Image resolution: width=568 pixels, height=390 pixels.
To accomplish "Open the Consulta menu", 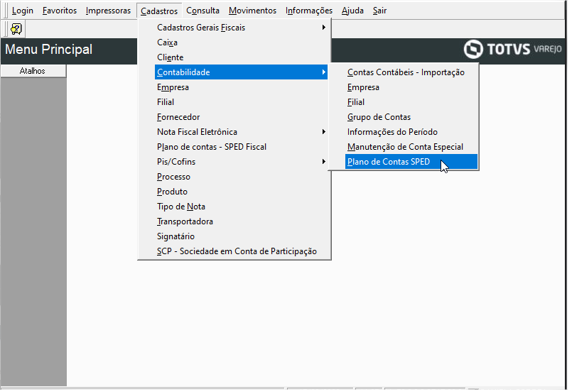I will pos(202,11).
